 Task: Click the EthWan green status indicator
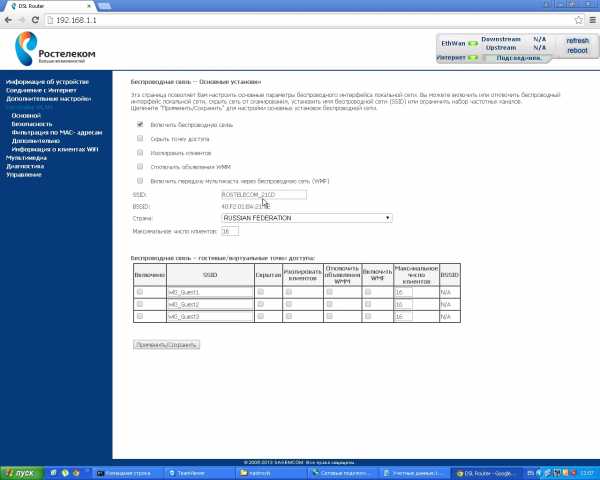473,44
